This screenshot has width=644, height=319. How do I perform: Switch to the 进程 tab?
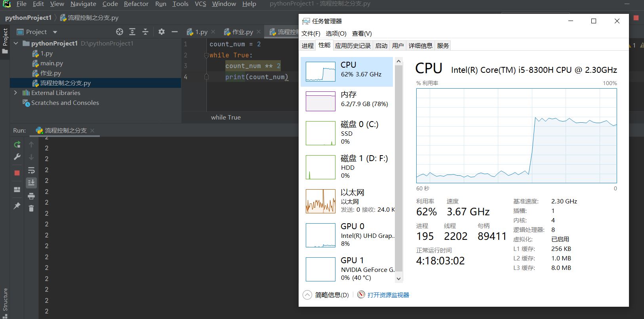coord(308,46)
